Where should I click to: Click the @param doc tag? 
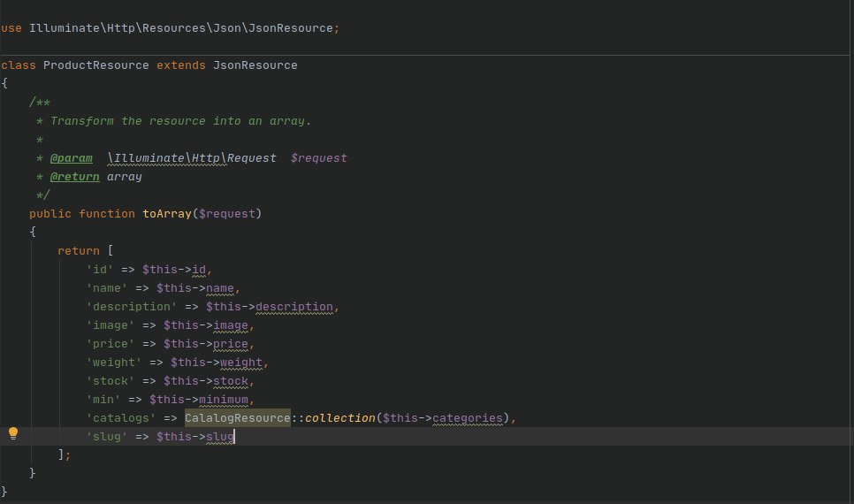click(71, 158)
